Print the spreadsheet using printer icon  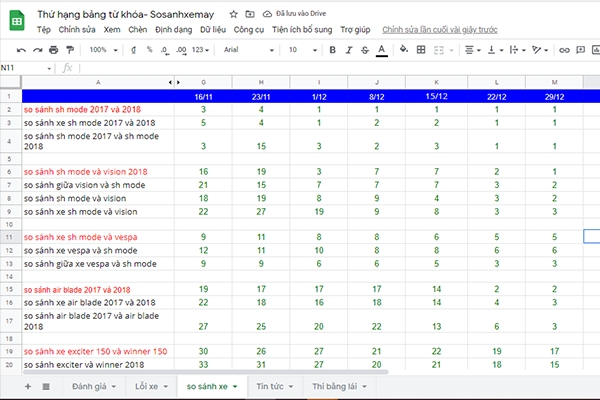[x=54, y=50]
